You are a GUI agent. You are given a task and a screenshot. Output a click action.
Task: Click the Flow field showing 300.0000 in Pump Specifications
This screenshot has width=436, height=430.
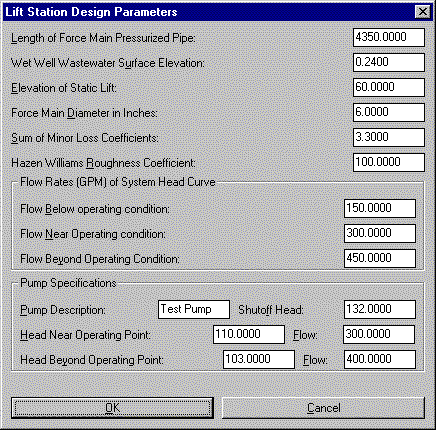coord(379,334)
